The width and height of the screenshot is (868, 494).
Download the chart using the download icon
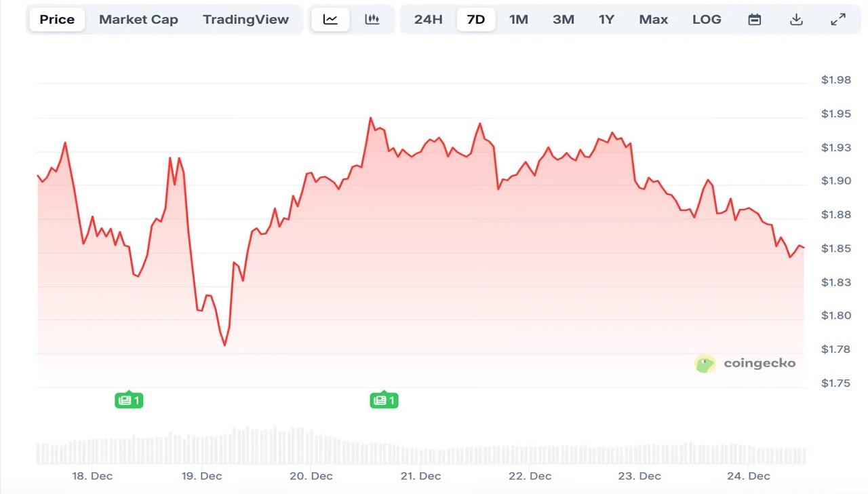pos(796,19)
